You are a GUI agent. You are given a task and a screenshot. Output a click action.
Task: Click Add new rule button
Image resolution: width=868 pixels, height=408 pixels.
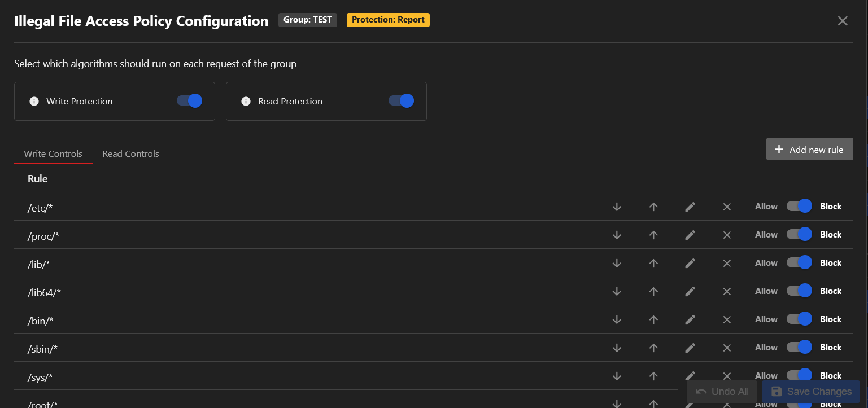[x=809, y=150]
